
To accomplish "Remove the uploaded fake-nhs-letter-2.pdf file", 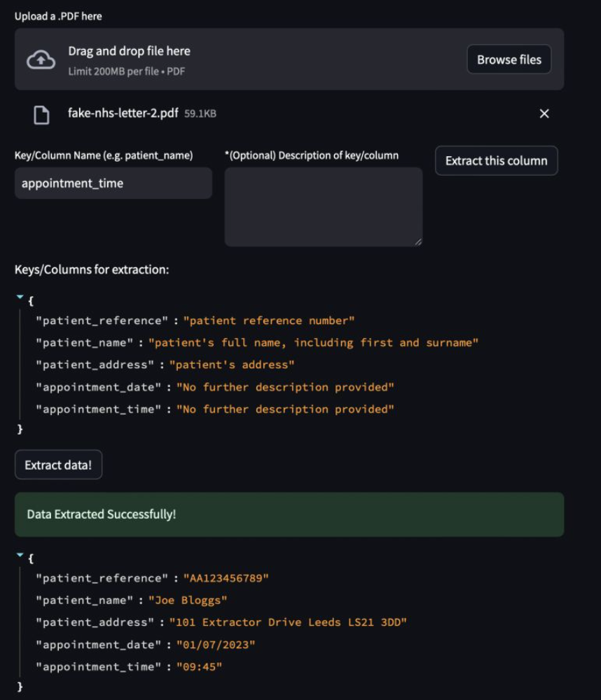I will 544,113.
